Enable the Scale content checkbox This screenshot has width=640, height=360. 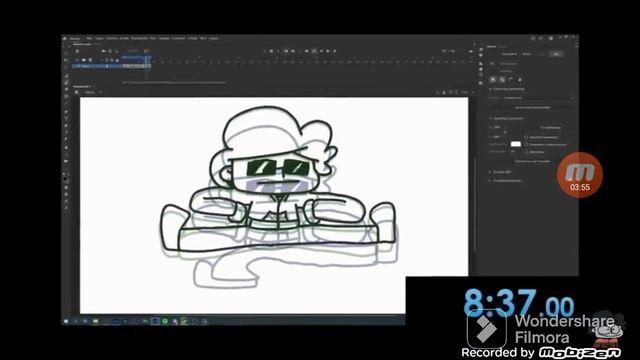527,137
